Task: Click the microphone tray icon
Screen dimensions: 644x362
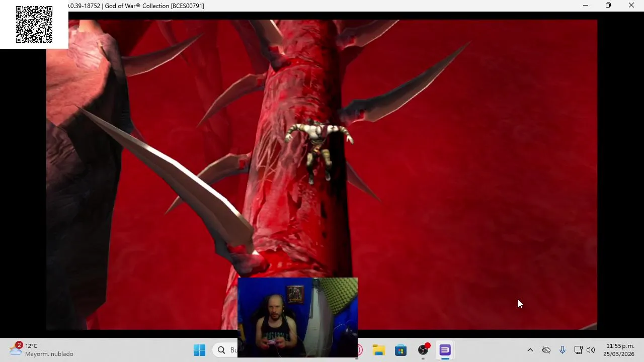Action: click(x=562, y=350)
